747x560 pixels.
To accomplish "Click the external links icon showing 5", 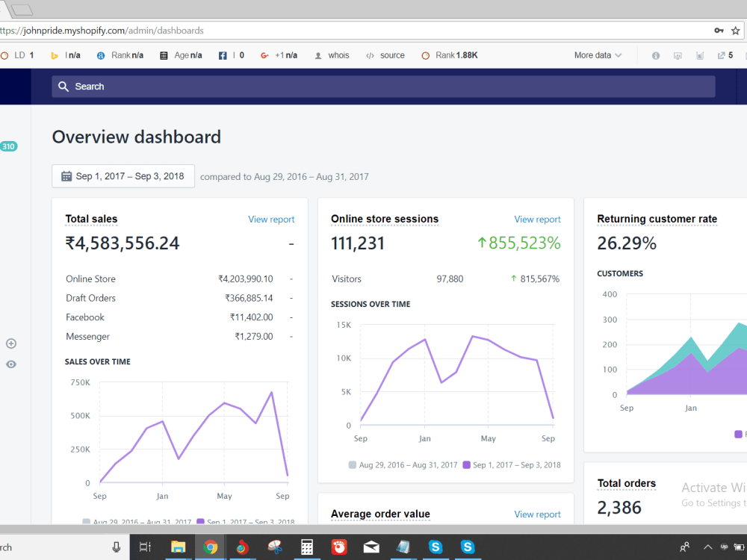I will (x=725, y=55).
